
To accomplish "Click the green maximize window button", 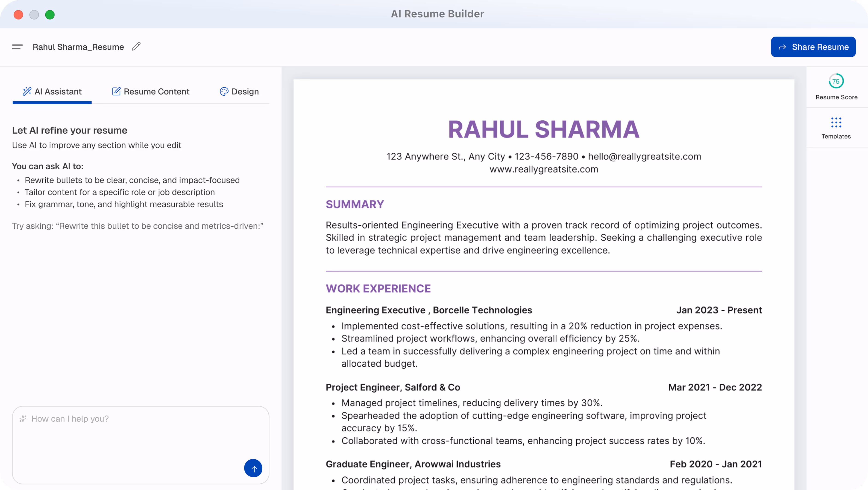I will 50,15.
